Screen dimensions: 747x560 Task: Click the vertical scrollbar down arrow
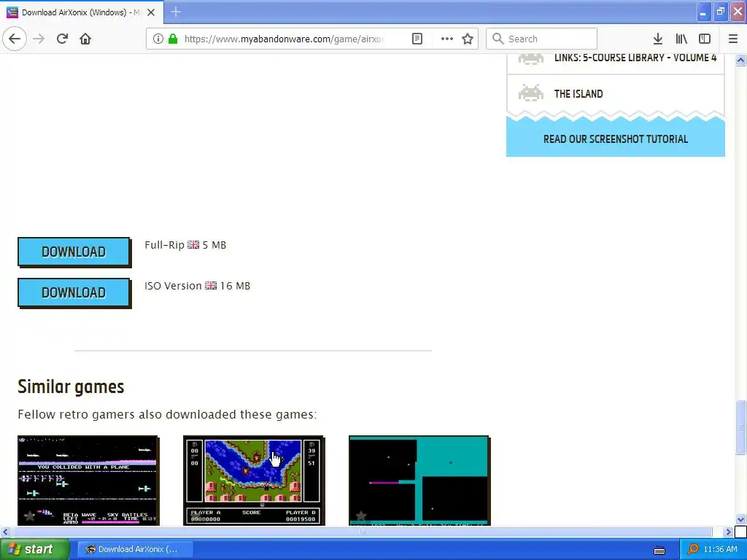click(x=740, y=519)
